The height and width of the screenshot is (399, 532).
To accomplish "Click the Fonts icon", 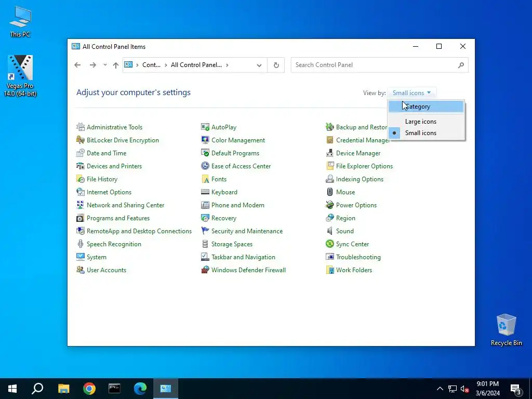I will click(x=205, y=179).
